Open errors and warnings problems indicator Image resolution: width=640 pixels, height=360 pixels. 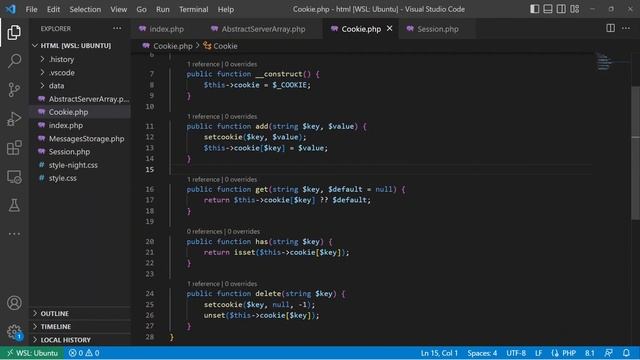(84, 353)
